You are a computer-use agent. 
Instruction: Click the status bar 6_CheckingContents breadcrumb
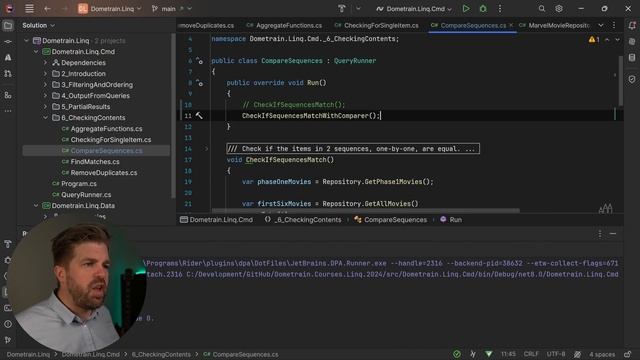161,354
